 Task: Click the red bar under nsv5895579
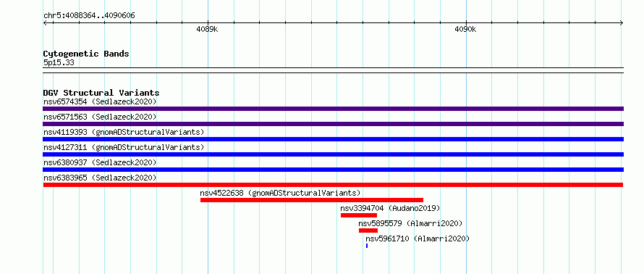click(368, 231)
